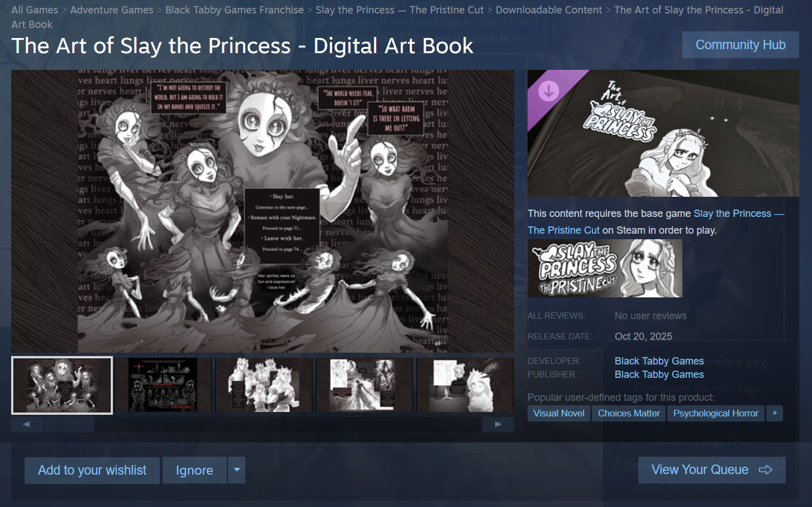Select the fourth screenshot thumbnail
This screenshot has width=812, height=507.
click(x=364, y=385)
